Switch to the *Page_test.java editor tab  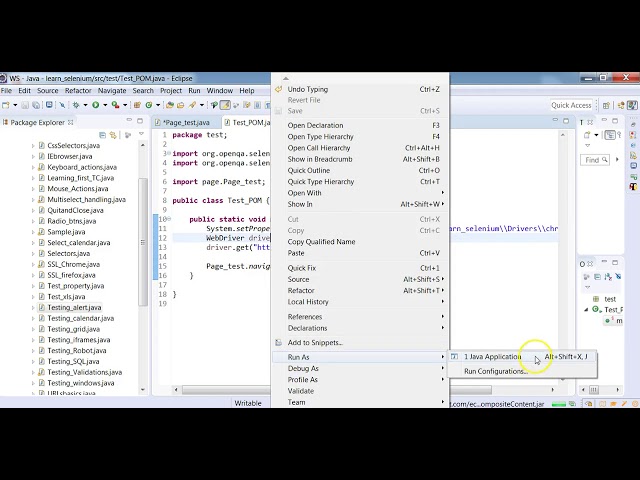[186, 122]
